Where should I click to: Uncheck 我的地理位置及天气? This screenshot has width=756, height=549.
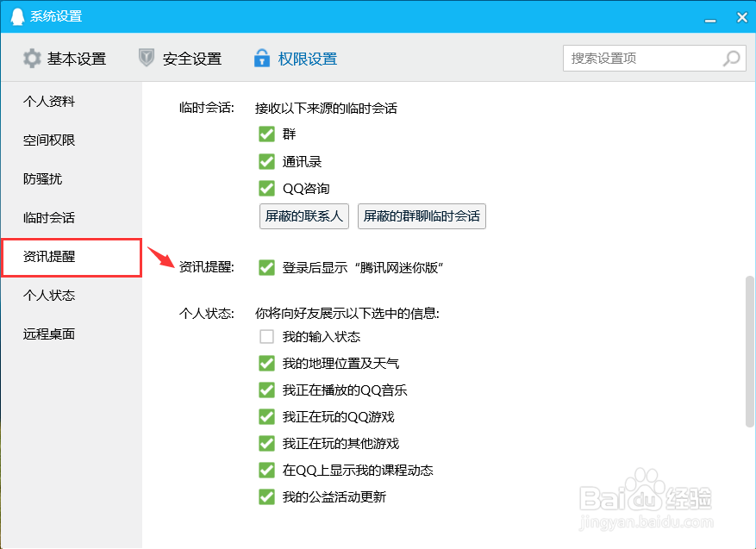[266, 364]
